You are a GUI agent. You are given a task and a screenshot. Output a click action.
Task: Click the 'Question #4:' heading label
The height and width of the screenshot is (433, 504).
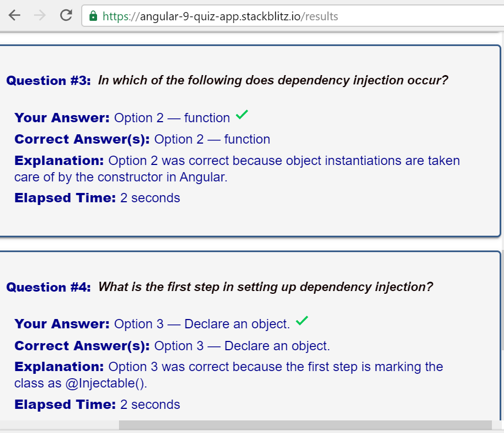click(48, 287)
